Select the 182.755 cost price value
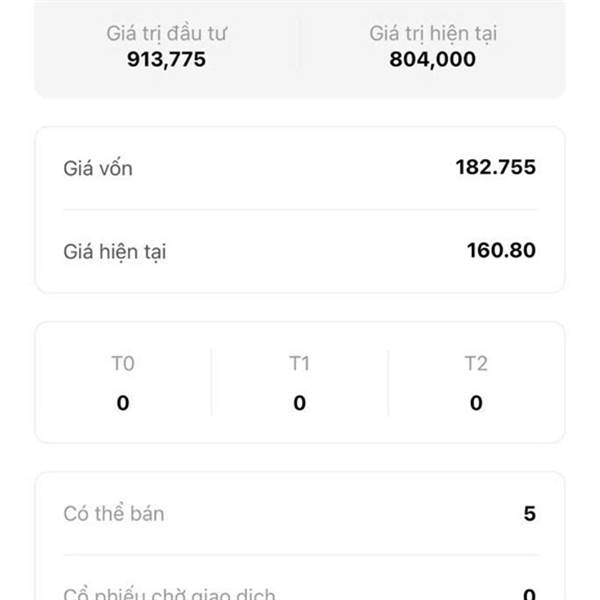 (495, 167)
